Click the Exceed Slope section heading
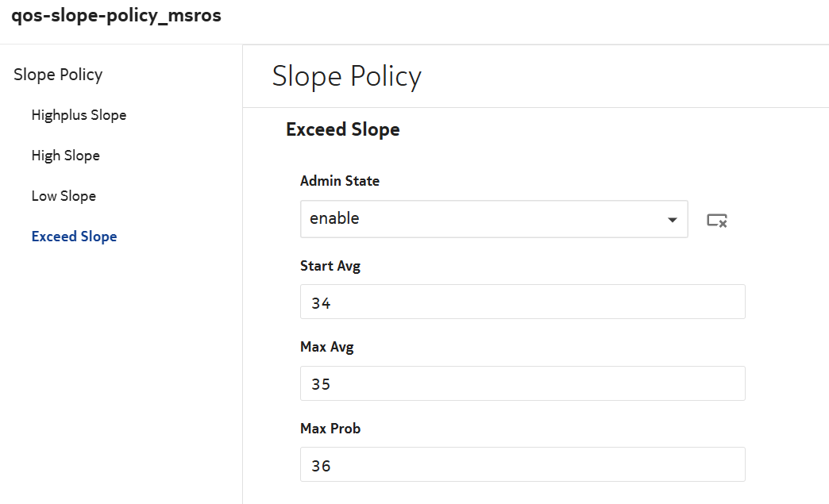This screenshot has width=829, height=504. pyautogui.click(x=342, y=129)
